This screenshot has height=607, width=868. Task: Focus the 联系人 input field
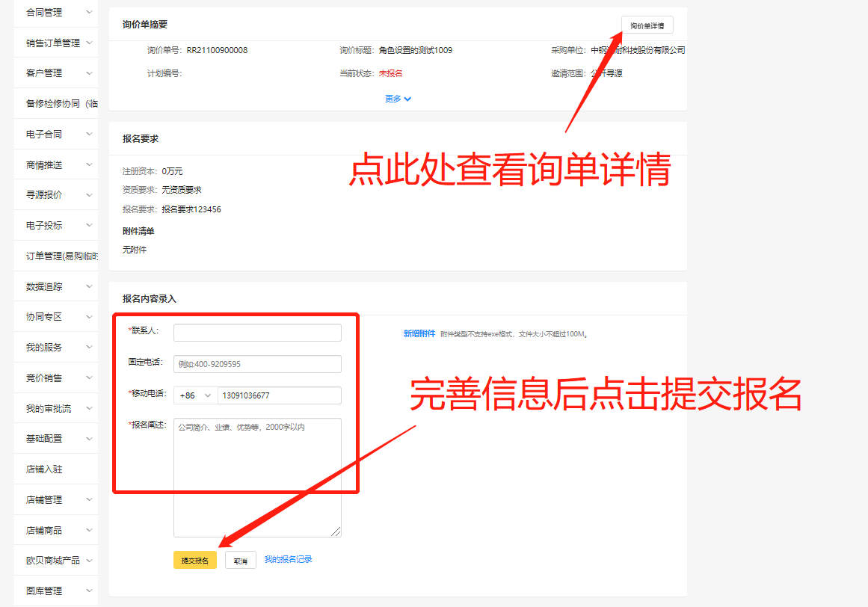point(257,333)
